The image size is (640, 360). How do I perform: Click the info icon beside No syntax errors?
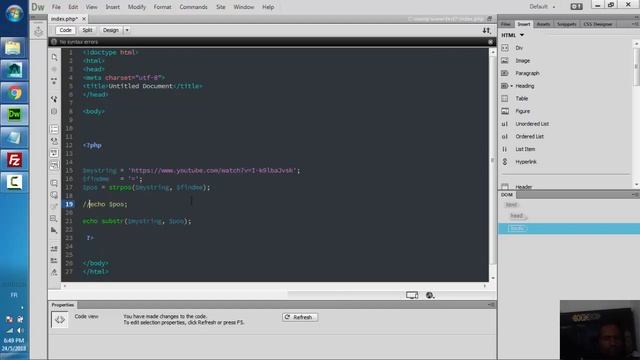54,42
